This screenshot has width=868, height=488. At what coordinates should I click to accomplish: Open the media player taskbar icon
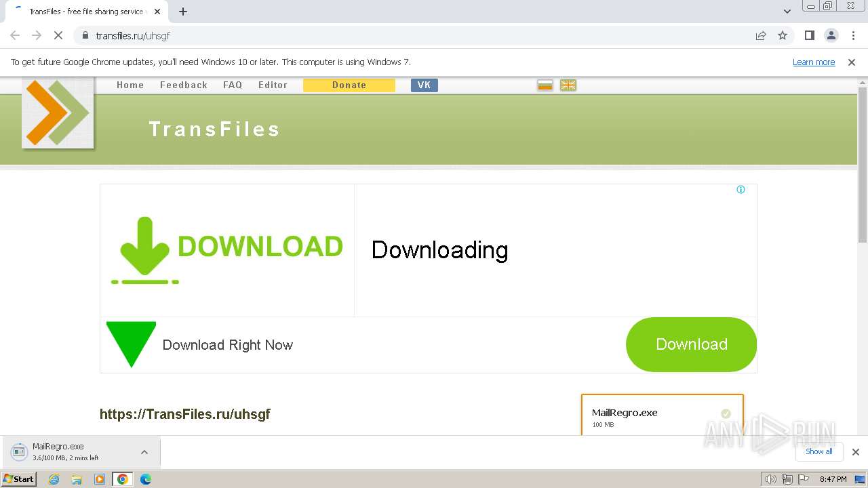tap(100, 479)
